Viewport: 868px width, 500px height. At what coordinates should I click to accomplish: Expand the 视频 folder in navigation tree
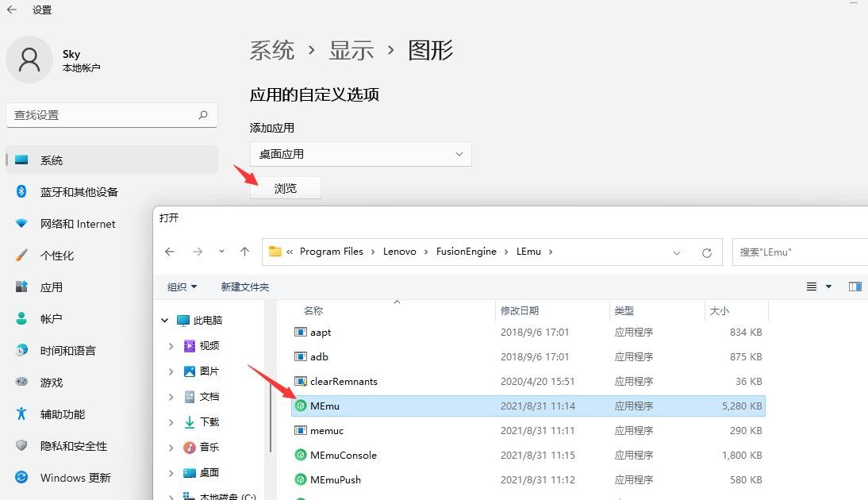tap(171, 345)
